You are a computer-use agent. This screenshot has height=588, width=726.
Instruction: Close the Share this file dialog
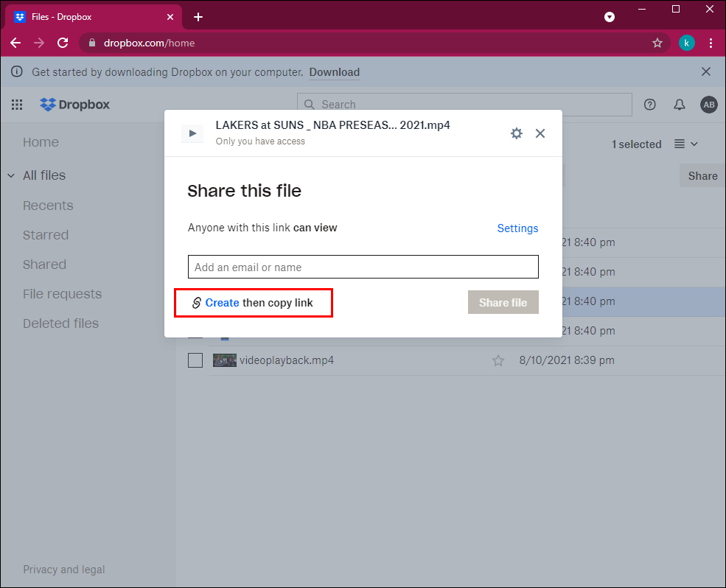click(540, 133)
